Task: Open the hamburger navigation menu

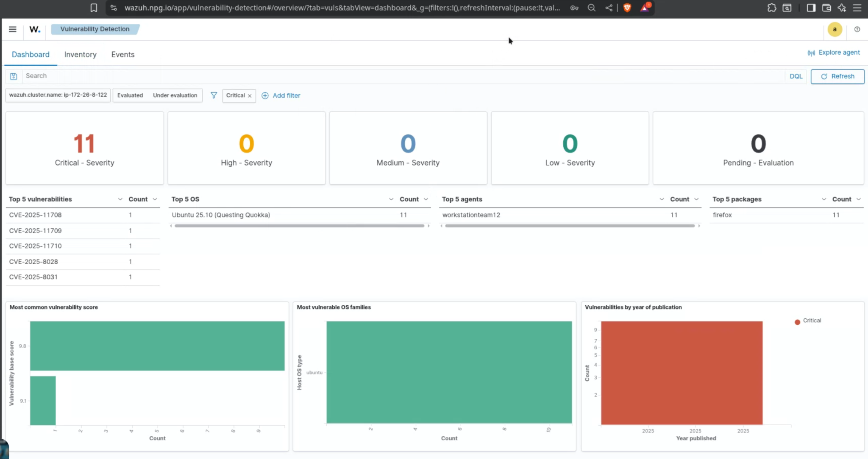Action: (x=12, y=29)
